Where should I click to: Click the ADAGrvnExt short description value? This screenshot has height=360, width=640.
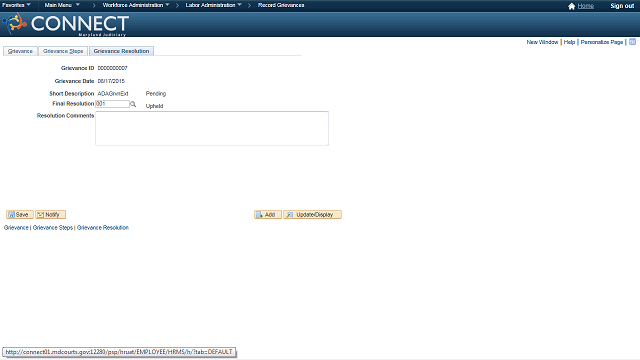(113, 94)
